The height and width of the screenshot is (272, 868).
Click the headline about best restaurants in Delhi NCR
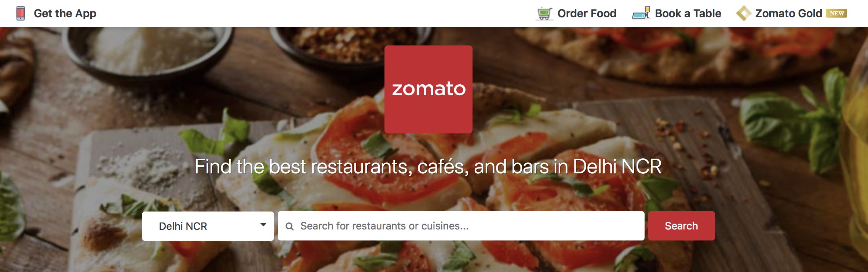(x=428, y=166)
